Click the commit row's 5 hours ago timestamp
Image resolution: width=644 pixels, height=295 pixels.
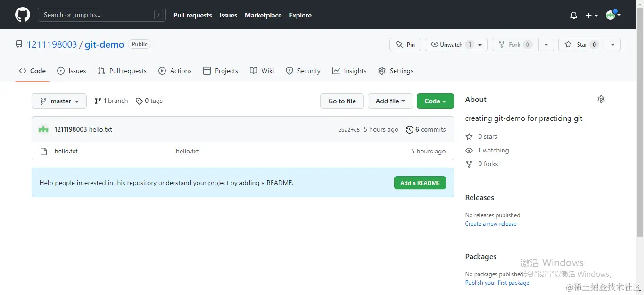tap(381, 129)
